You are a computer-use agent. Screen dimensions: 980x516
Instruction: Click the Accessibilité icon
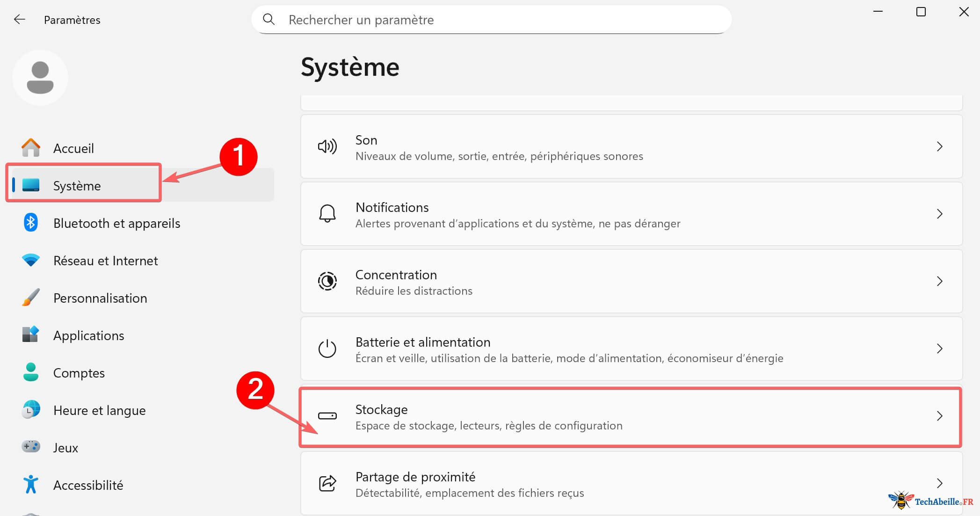coord(30,485)
